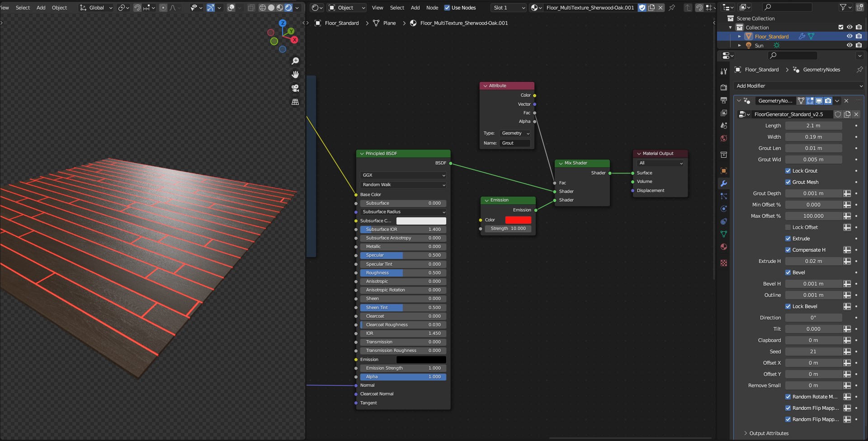Image resolution: width=868 pixels, height=441 pixels.
Task: Open the Node menu in node editor
Action: point(432,8)
